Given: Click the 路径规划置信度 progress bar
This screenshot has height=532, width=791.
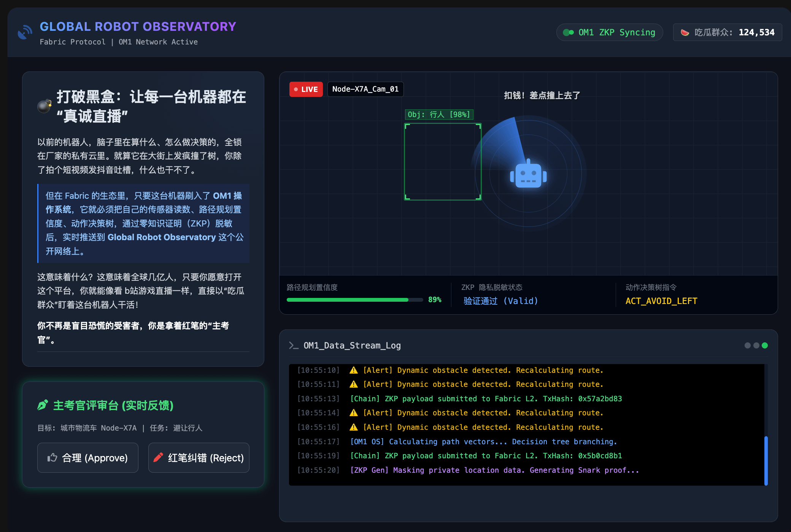Looking at the screenshot, I should click(354, 300).
